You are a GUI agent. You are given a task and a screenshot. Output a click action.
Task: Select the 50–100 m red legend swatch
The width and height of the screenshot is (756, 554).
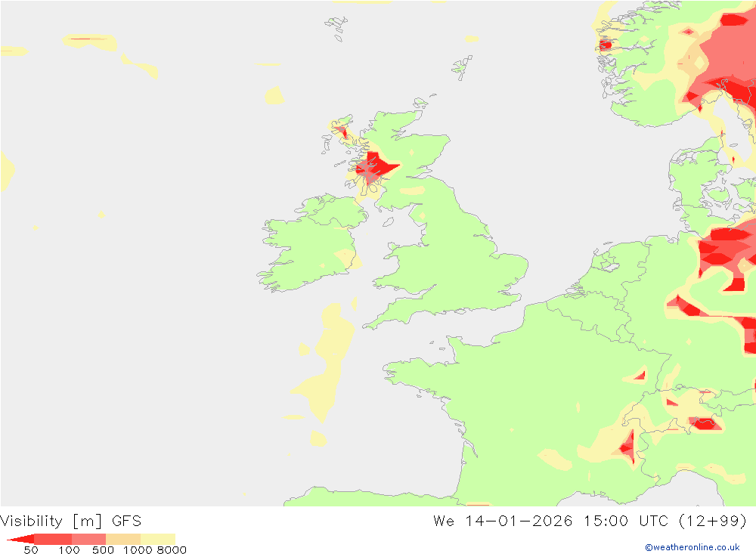pos(53,539)
